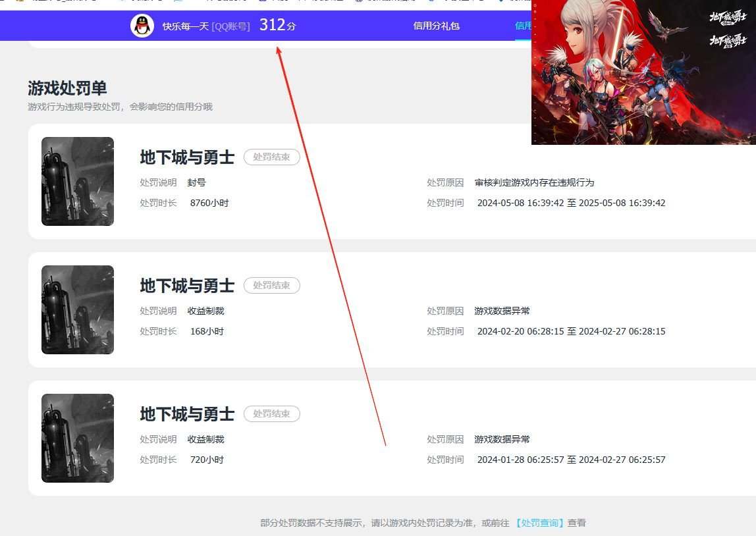Click the duration 720小时

pos(207,460)
